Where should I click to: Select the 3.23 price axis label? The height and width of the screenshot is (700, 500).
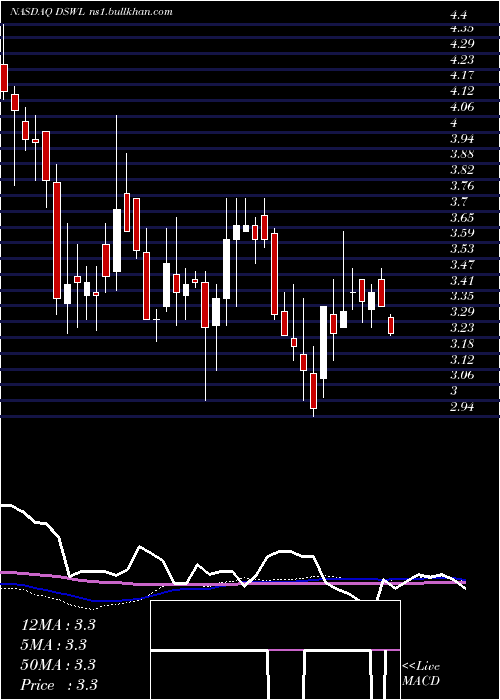[x=462, y=328]
